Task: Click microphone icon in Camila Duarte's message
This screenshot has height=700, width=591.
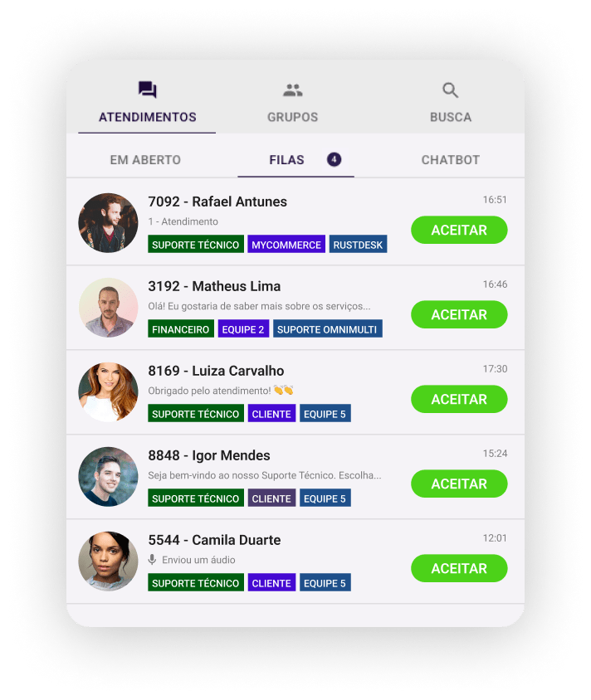Action: coord(153,559)
